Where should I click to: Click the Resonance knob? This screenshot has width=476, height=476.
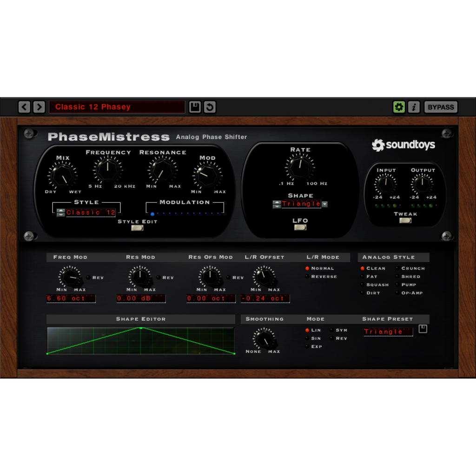point(162,170)
